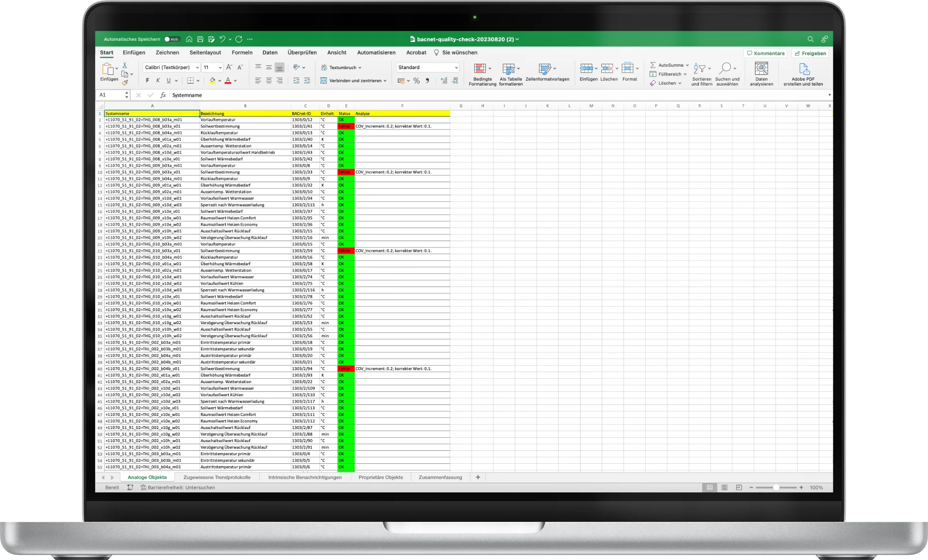The height and width of the screenshot is (560, 928).
Task: Decrease the indent of the cell
Action: (x=296, y=81)
